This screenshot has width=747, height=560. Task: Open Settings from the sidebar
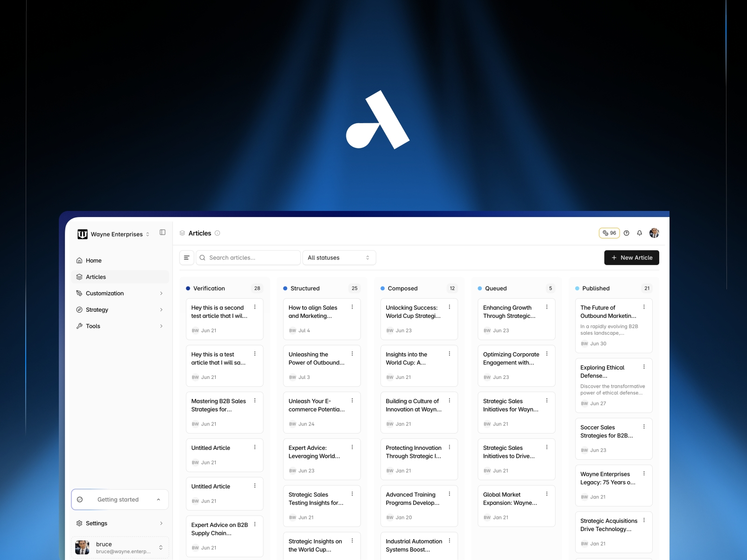[x=96, y=523]
